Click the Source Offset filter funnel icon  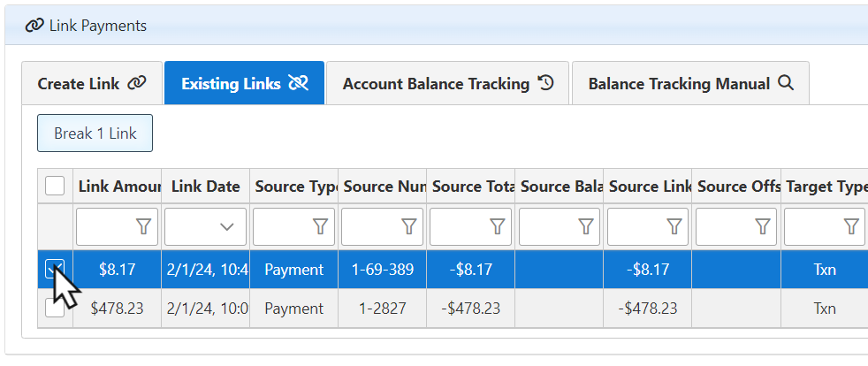762,227
